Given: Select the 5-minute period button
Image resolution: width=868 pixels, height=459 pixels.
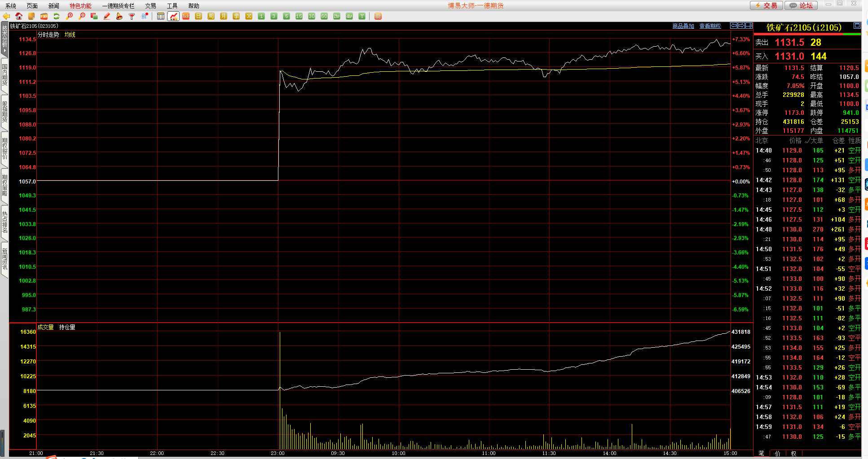Looking at the screenshot, I should [x=286, y=16].
